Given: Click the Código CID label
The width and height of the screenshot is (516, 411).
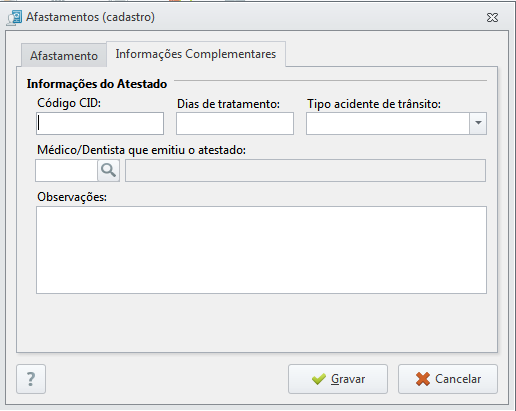Looking at the screenshot, I should click(x=69, y=103).
